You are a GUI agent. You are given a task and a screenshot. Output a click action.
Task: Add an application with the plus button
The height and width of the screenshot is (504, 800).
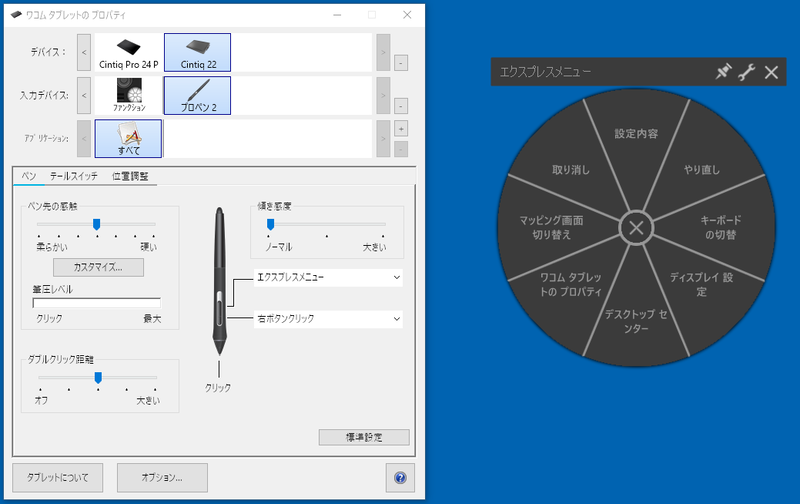401,129
